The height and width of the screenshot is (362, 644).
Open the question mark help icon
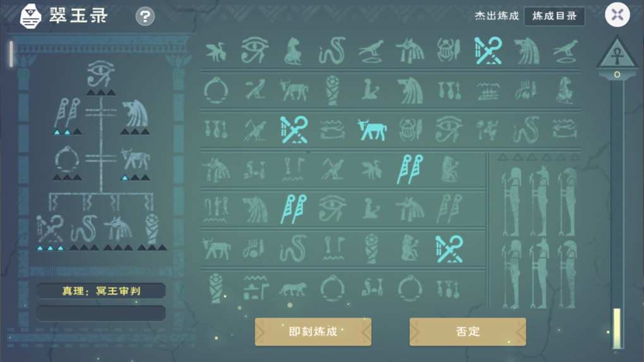point(145,16)
